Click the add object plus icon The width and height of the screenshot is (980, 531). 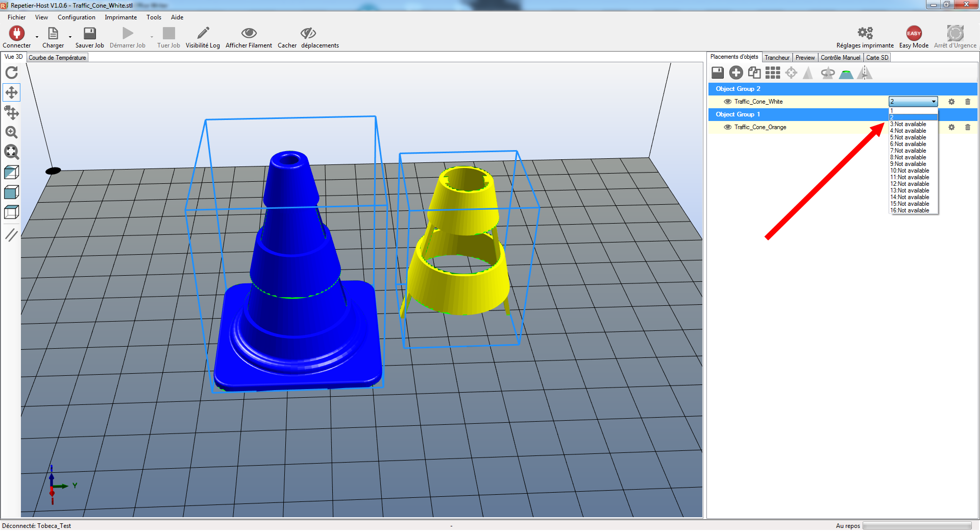(x=736, y=73)
